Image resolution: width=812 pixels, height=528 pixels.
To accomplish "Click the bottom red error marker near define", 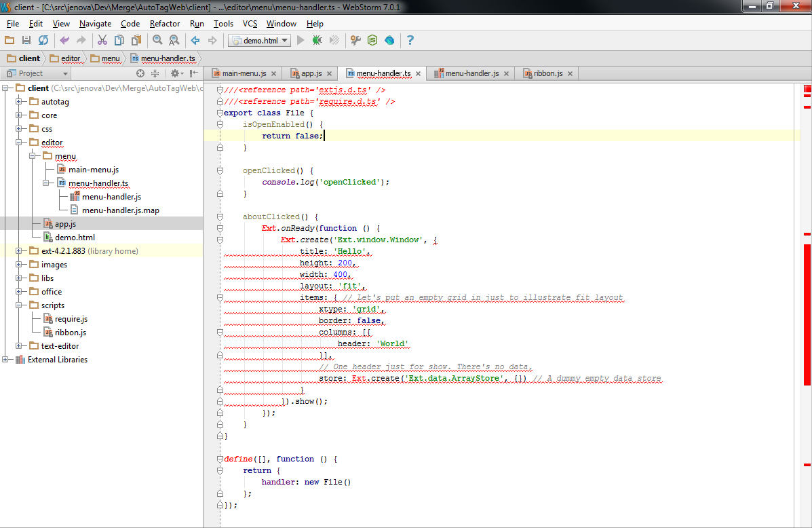I will click(807, 465).
